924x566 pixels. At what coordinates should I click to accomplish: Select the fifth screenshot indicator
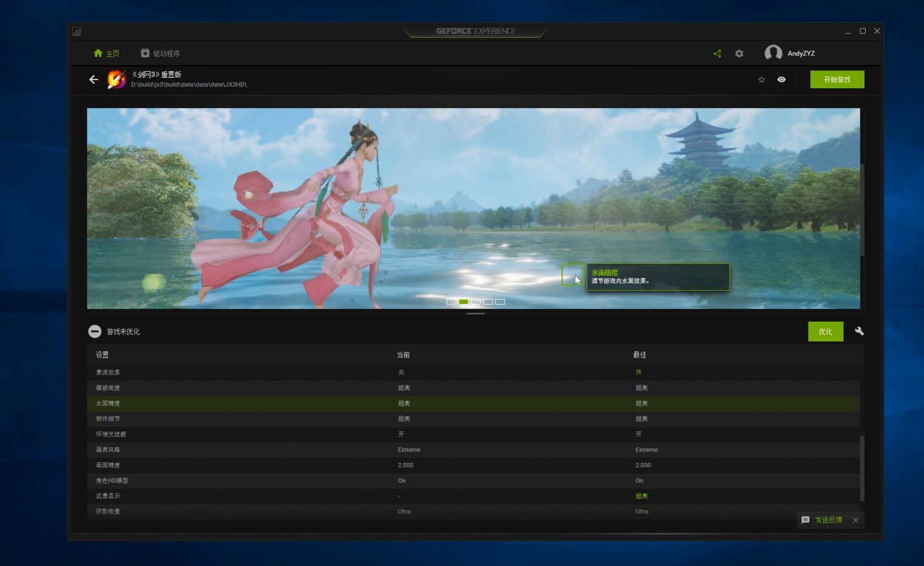coord(500,302)
